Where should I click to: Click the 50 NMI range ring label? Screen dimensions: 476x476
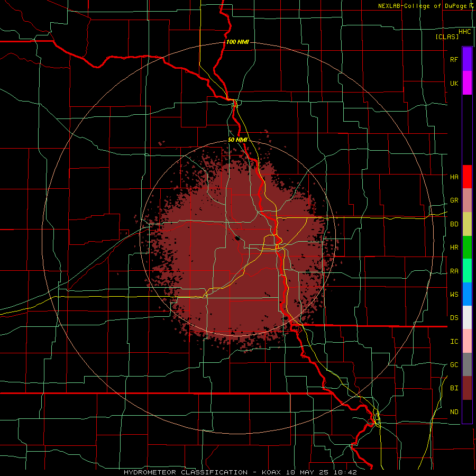(x=237, y=140)
